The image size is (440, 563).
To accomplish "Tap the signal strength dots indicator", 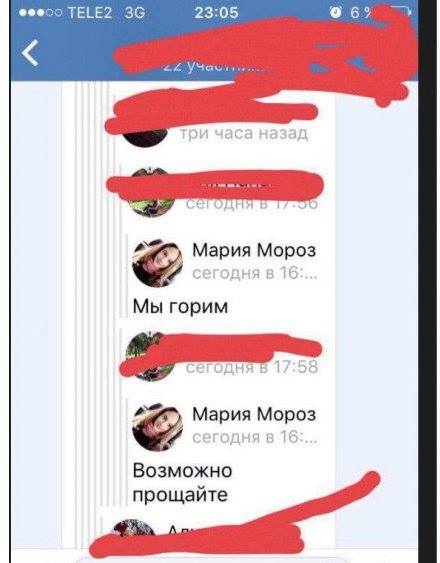I will point(41,13).
